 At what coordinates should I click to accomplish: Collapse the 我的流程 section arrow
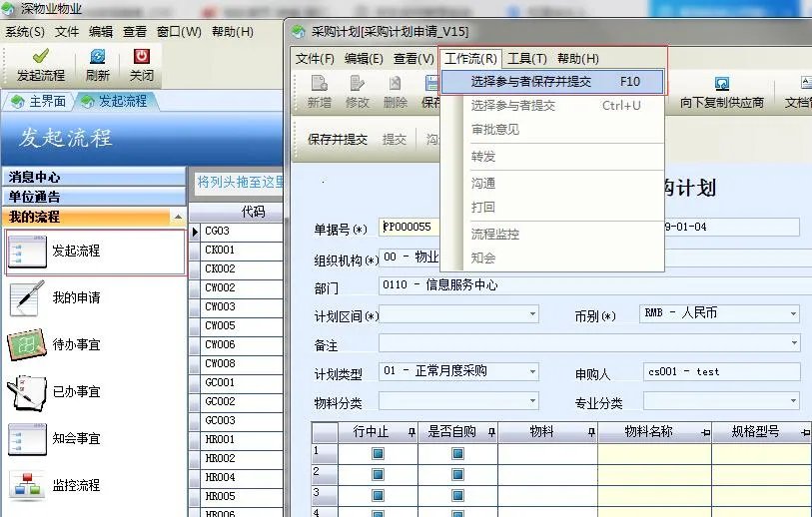pos(178,217)
